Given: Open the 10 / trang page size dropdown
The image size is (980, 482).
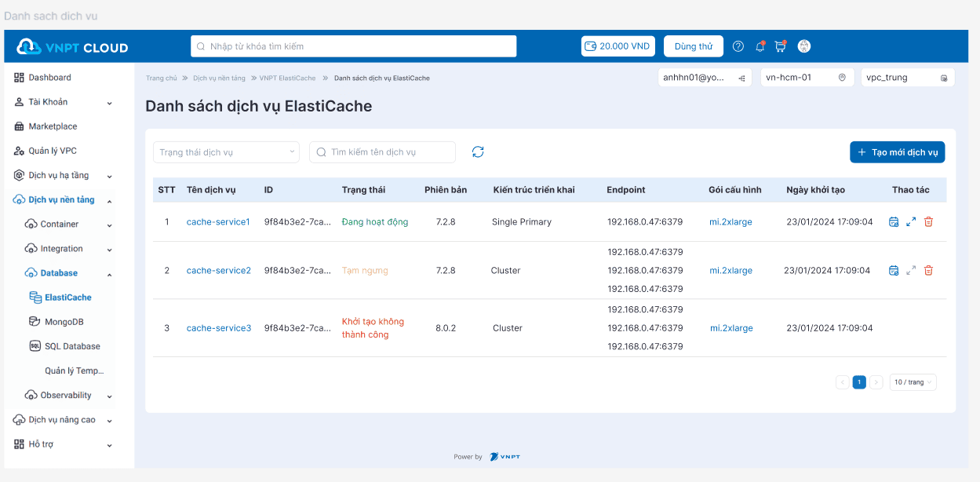Looking at the screenshot, I should click(913, 382).
